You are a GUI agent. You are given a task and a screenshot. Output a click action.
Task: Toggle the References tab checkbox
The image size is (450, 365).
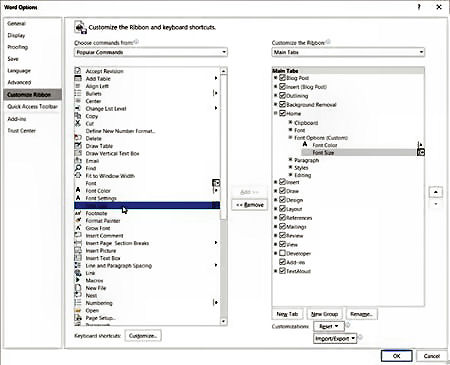point(282,217)
